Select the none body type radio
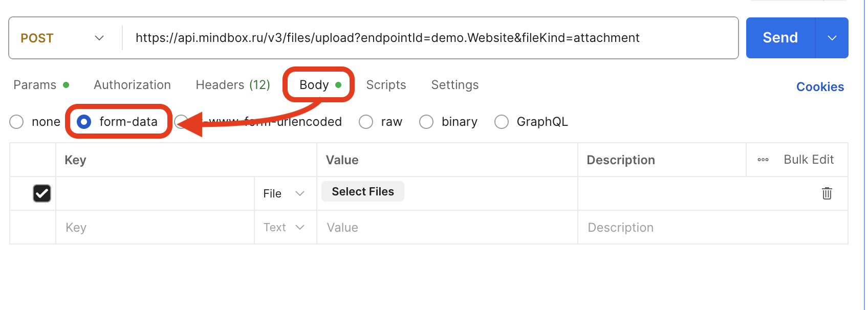868x310 pixels. pos(17,122)
